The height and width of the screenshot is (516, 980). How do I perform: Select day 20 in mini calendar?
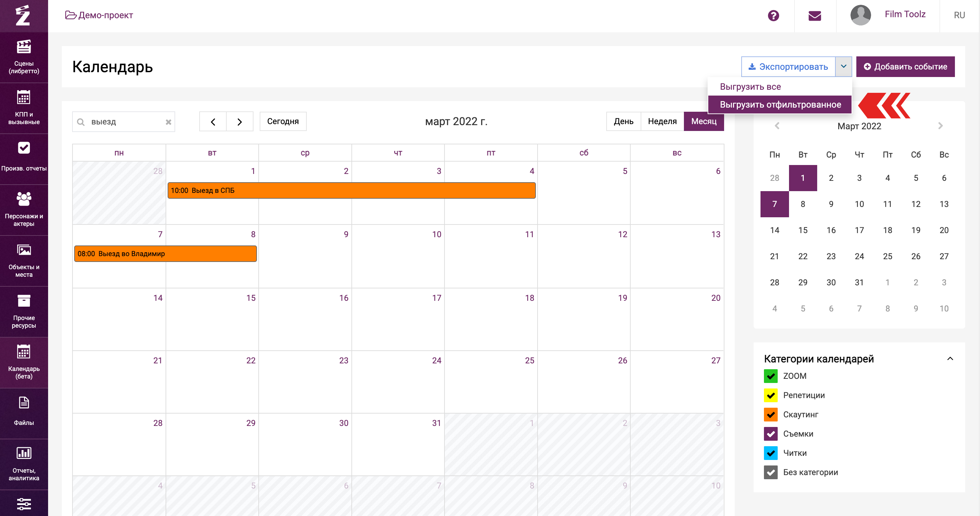(x=944, y=230)
